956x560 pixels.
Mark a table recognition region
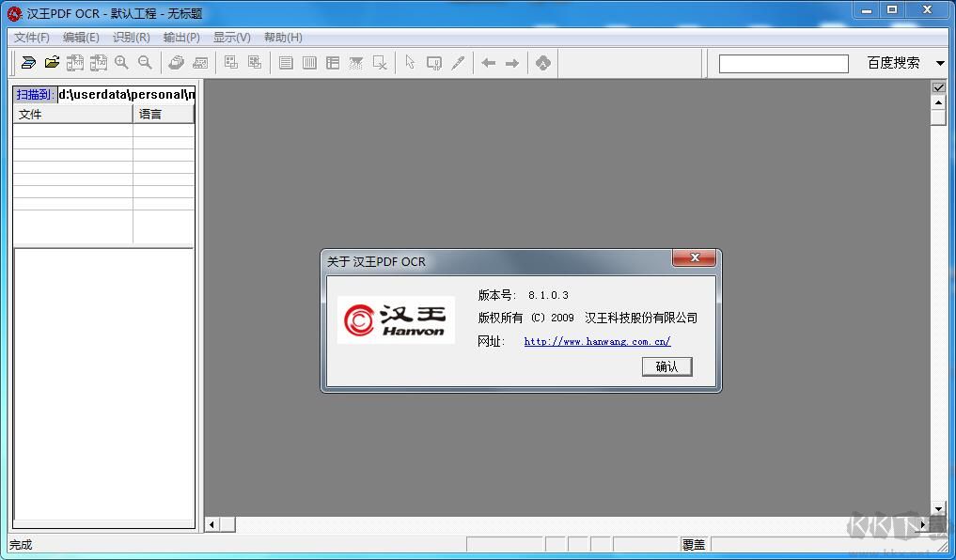(333, 62)
